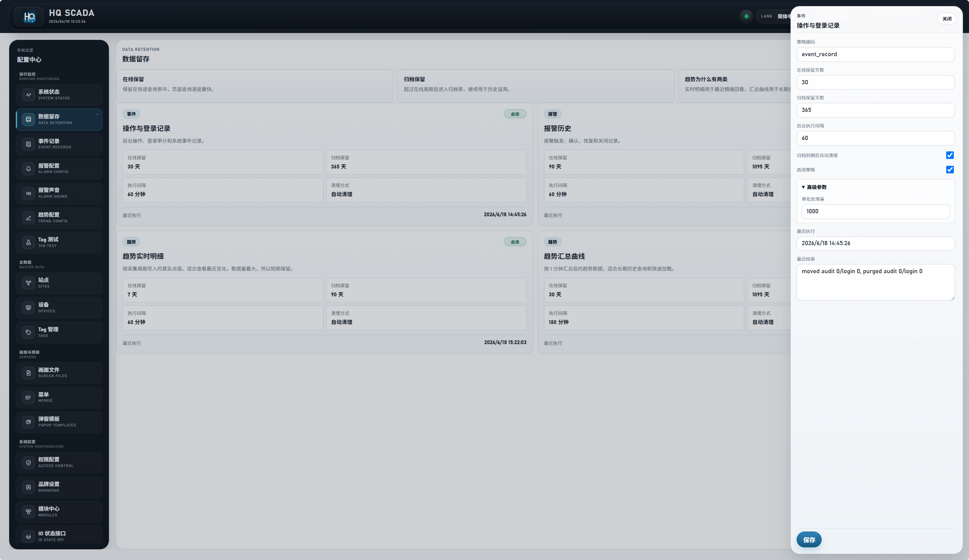Close the policy panel with 关闭
Viewport: 969px width, 560px height.
[947, 19]
